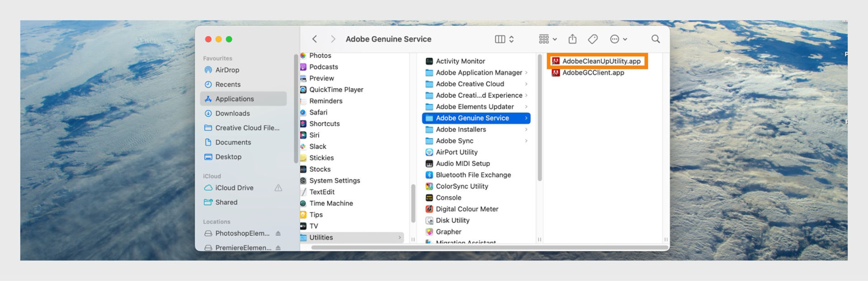The image size is (868, 281).
Task: Click the Search magnifier icon
Action: tap(656, 39)
